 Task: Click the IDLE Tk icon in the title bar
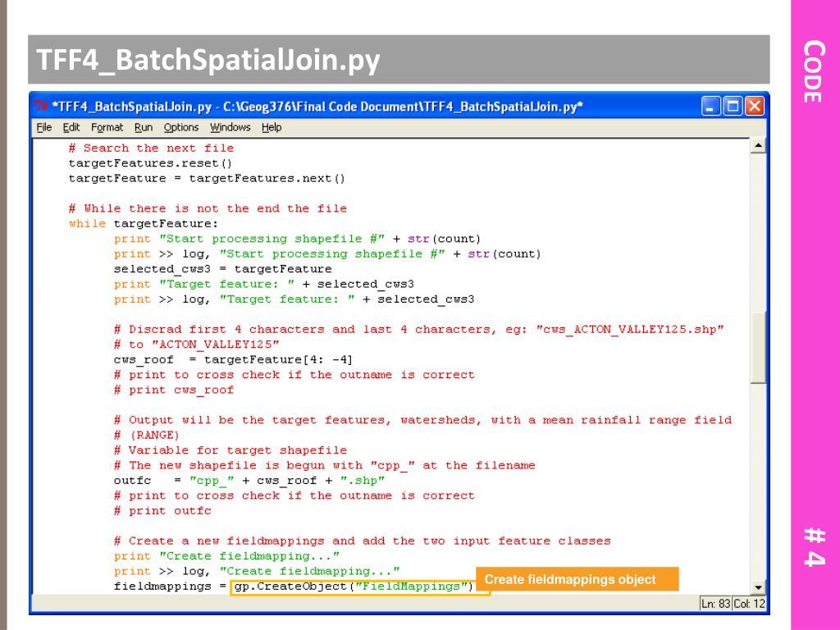pos(41,106)
